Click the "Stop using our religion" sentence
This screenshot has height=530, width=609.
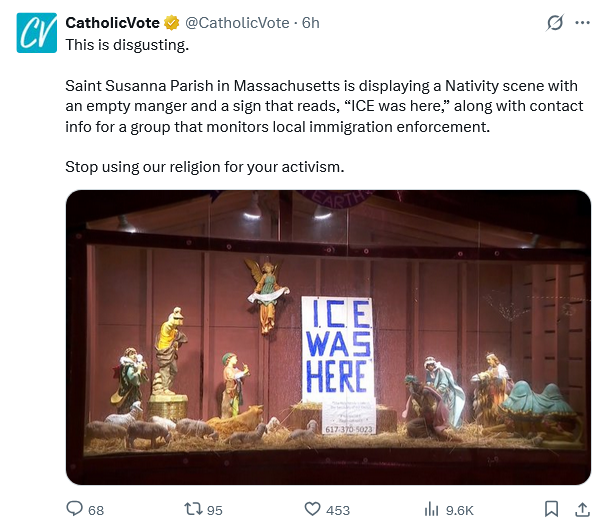(204, 167)
